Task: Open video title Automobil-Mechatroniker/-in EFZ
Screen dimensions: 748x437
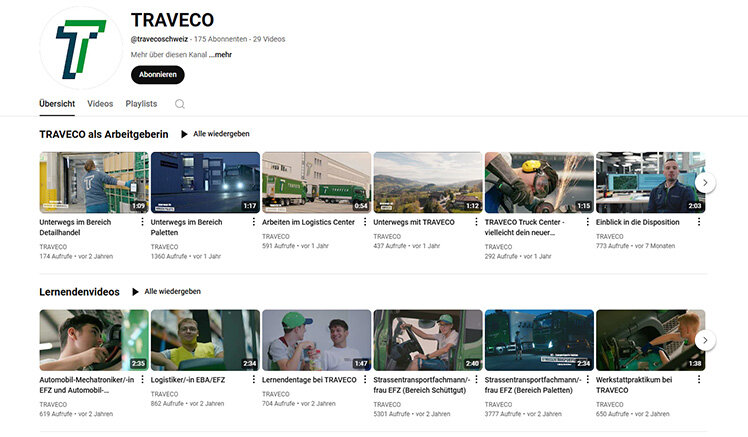Action: [x=87, y=385]
